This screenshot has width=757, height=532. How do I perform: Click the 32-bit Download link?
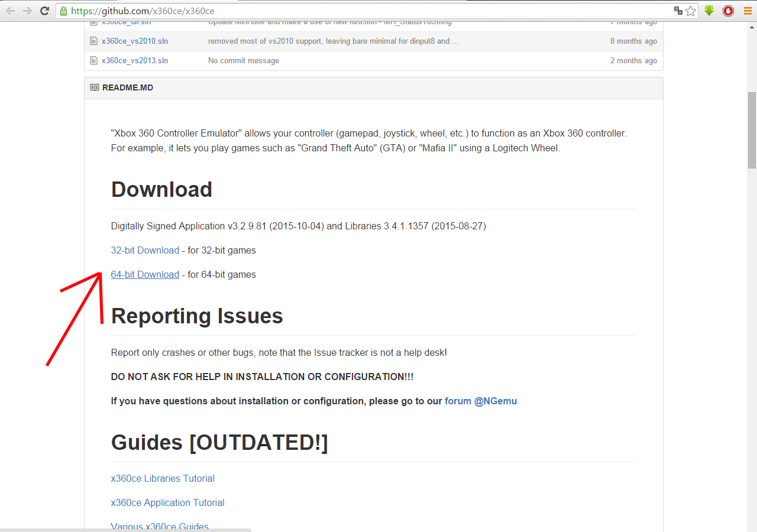(x=145, y=250)
